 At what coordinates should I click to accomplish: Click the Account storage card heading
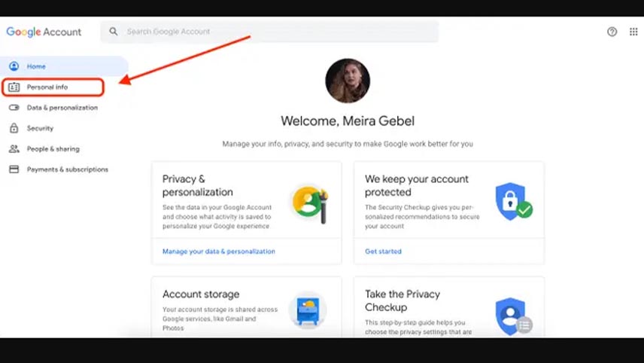(x=201, y=294)
